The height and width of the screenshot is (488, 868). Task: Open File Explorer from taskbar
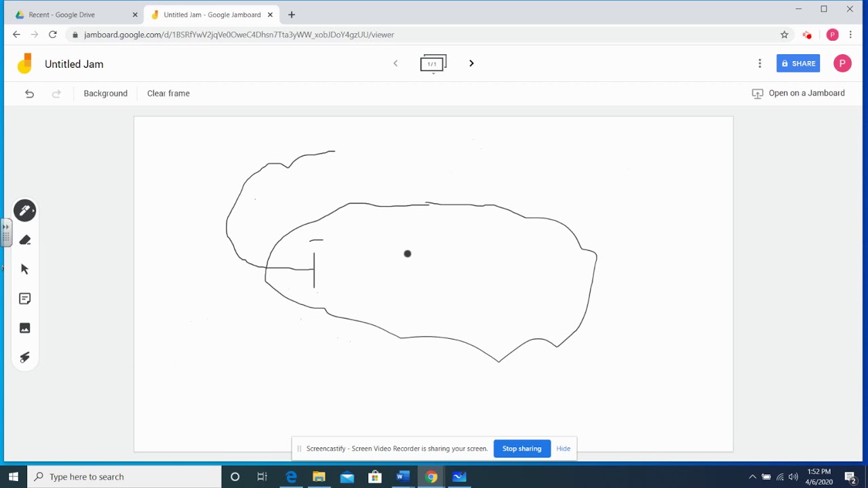coord(319,477)
